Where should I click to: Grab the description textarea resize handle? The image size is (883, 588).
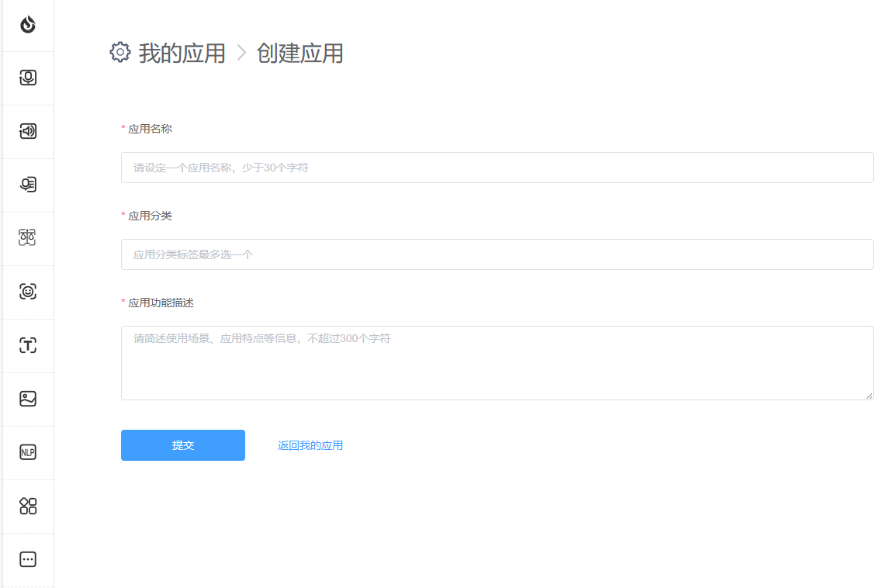[869, 396]
